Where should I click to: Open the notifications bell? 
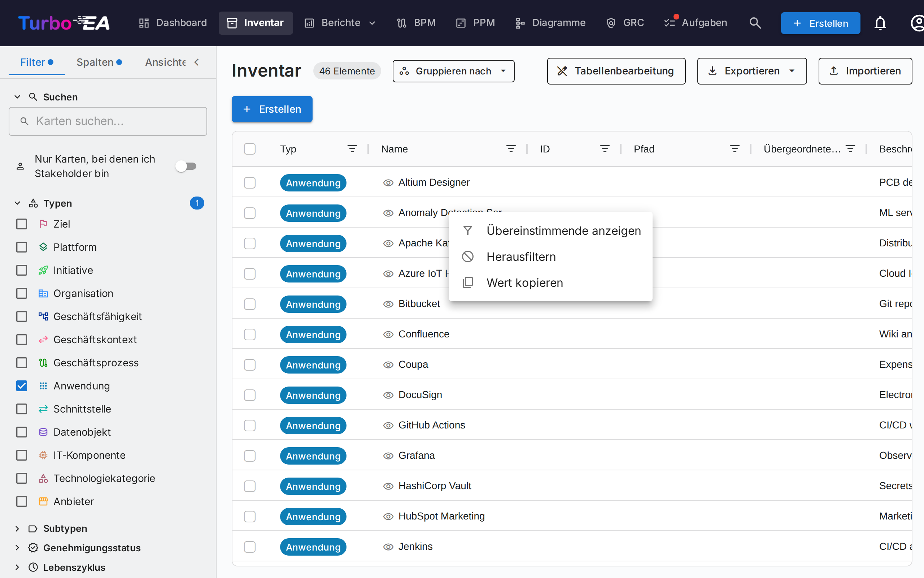pos(880,23)
